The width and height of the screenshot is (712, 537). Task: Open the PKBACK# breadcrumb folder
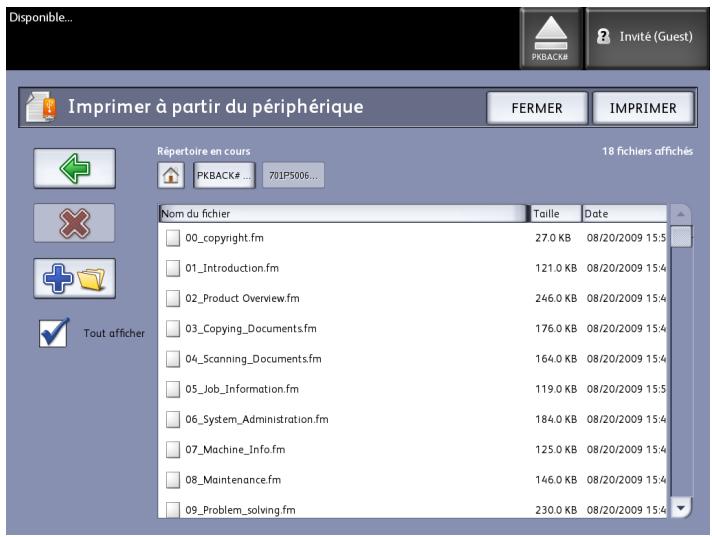click(224, 175)
